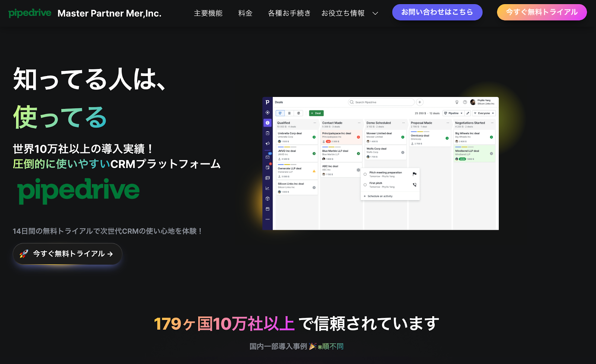Open the Marketplace store icon in the sidebar
Viewport: 596px width, 364px height.
coord(267,209)
